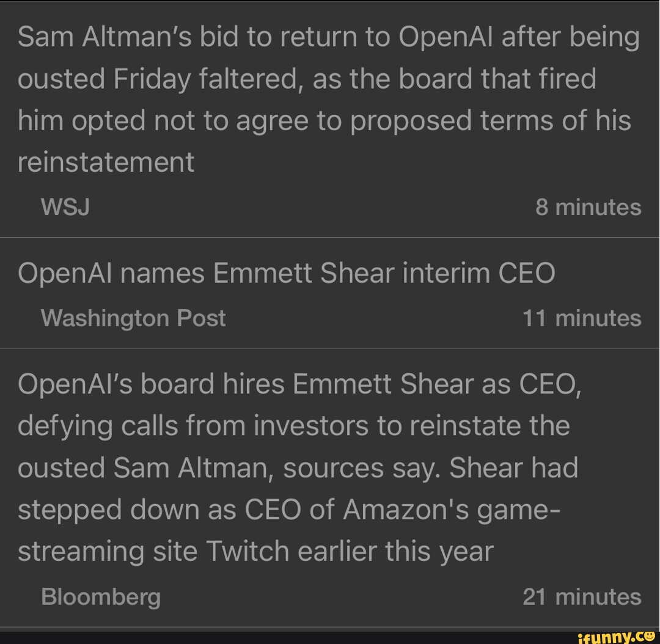This screenshot has width=660, height=644.
Task: Select the Bloomberg source label
Action: (101, 596)
